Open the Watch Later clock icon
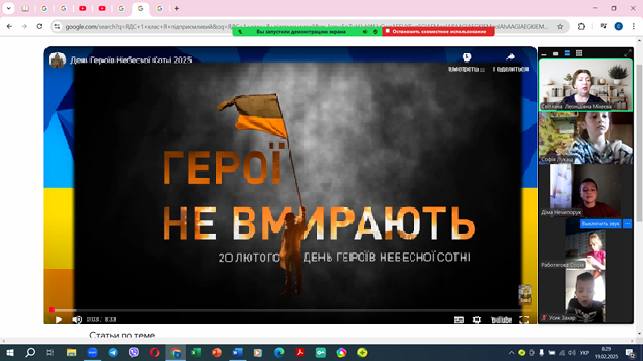 pyautogui.click(x=467, y=57)
